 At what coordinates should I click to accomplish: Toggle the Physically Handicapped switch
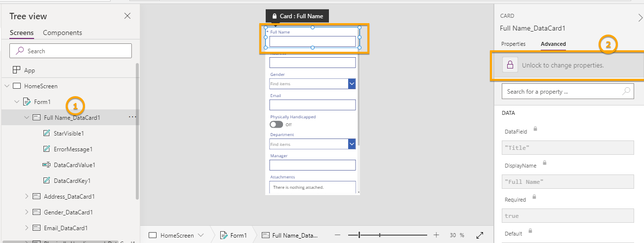[x=277, y=125]
